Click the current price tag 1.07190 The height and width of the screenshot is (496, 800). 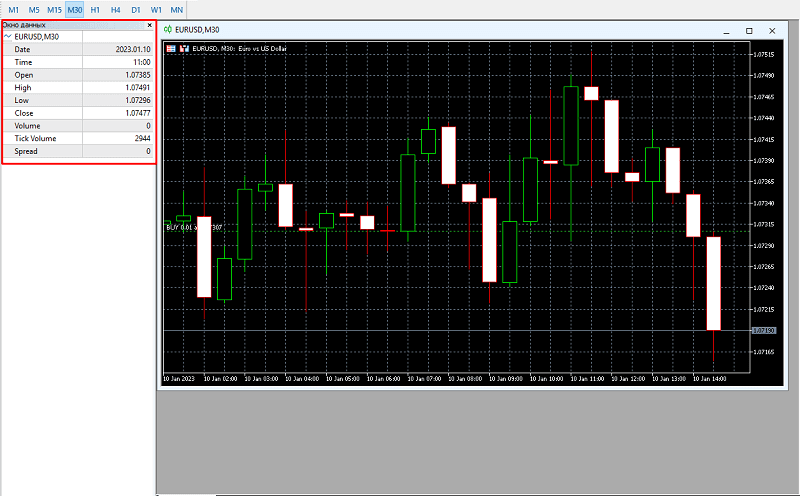tap(764, 331)
